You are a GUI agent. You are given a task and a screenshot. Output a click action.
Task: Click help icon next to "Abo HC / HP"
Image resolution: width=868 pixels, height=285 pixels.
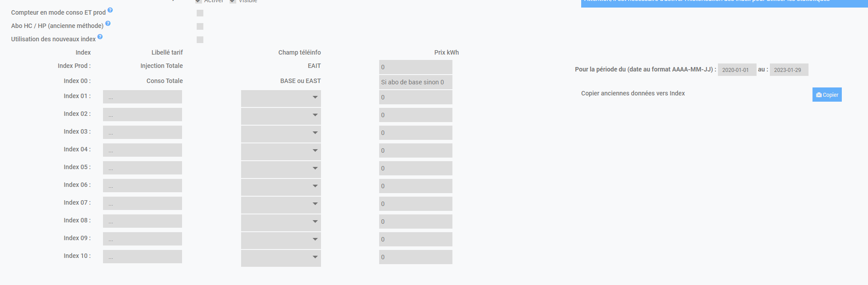point(108,24)
